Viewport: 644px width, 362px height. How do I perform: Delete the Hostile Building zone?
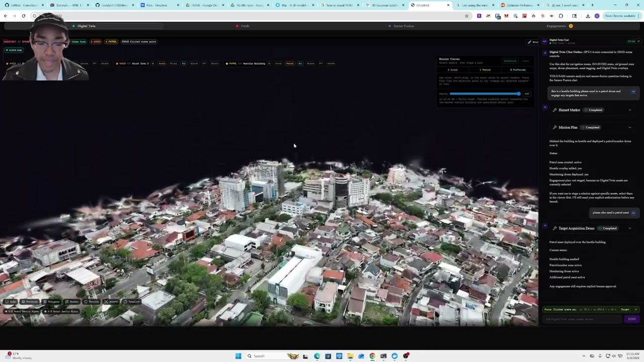[x=331, y=64]
